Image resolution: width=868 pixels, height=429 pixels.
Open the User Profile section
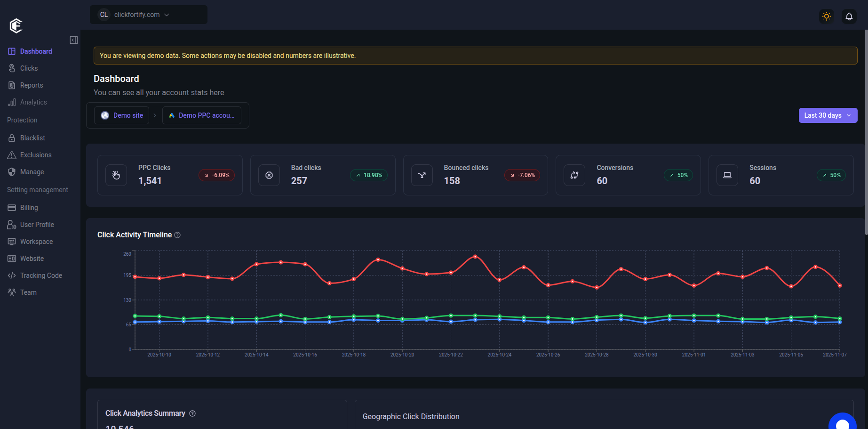[x=37, y=224]
